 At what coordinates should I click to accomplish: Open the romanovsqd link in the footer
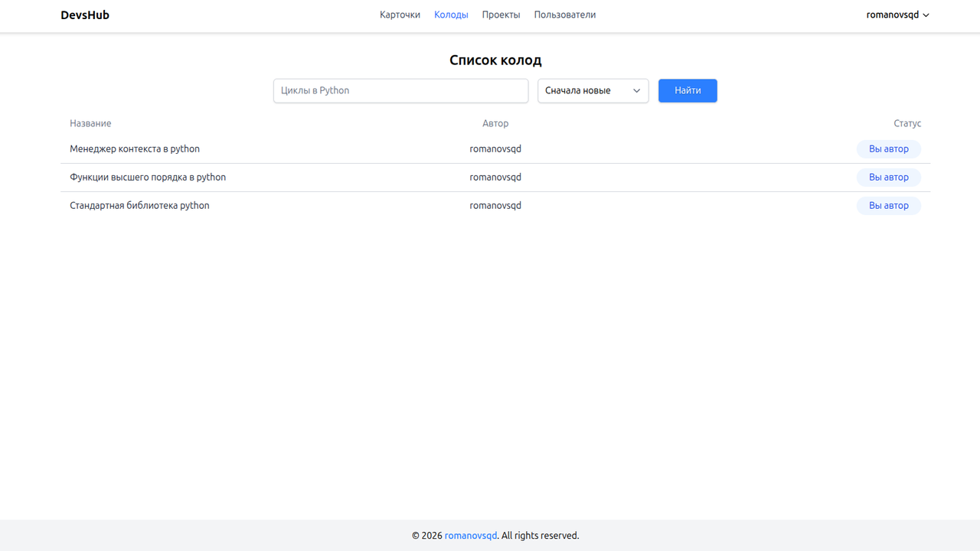pos(470,536)
